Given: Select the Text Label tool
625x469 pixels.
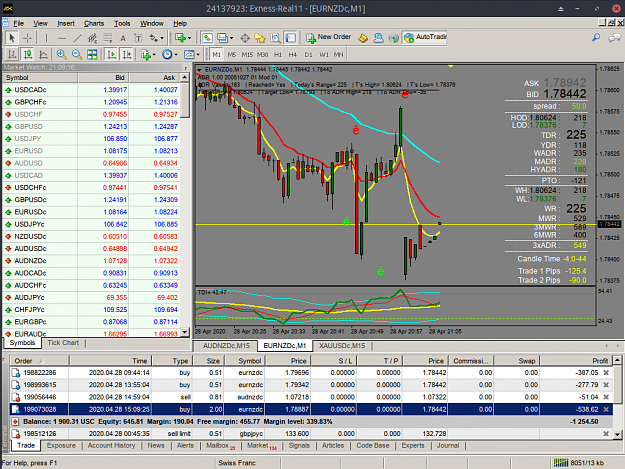Looking at the screenshot, I should (x=138, y=38).
